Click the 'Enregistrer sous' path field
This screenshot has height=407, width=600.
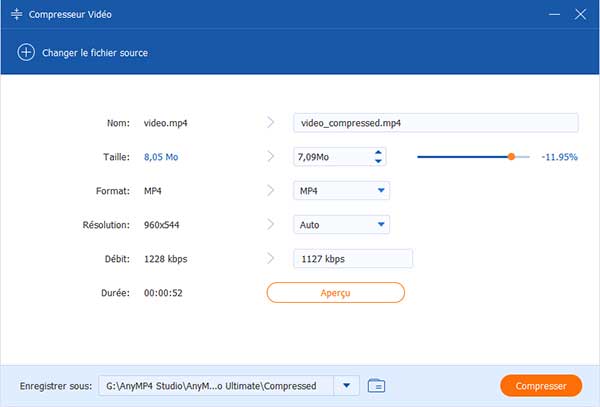point(215,386)
